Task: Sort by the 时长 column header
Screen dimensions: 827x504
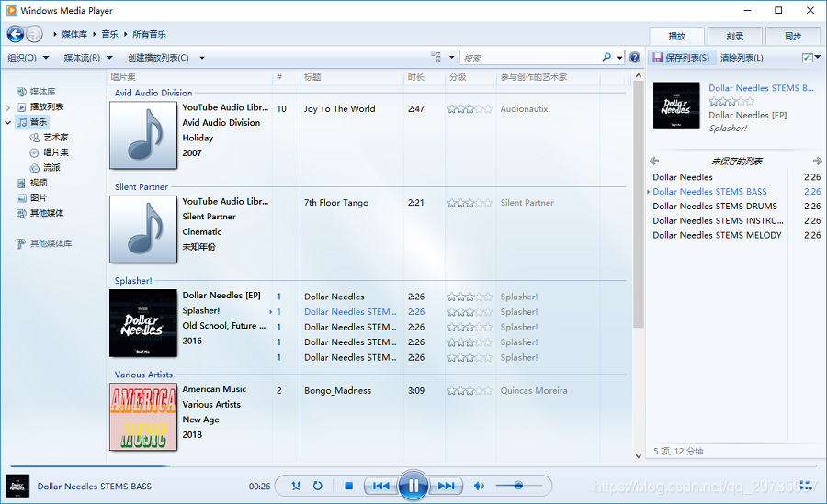Action: tap(415, 77)
